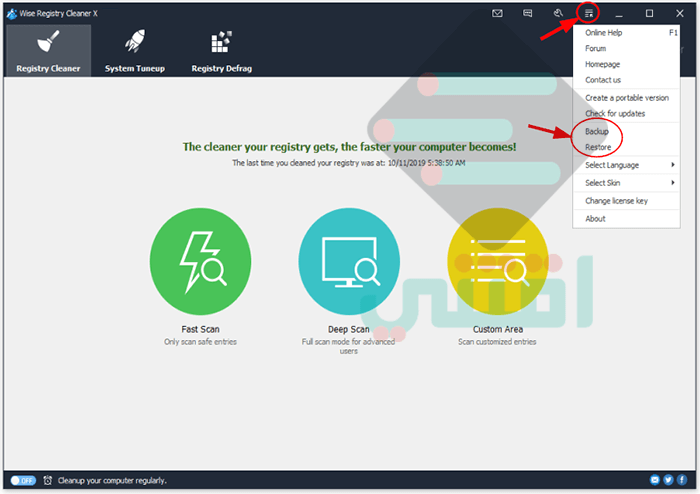Start a Deep Scan with the teal icon

pos(349,262)
